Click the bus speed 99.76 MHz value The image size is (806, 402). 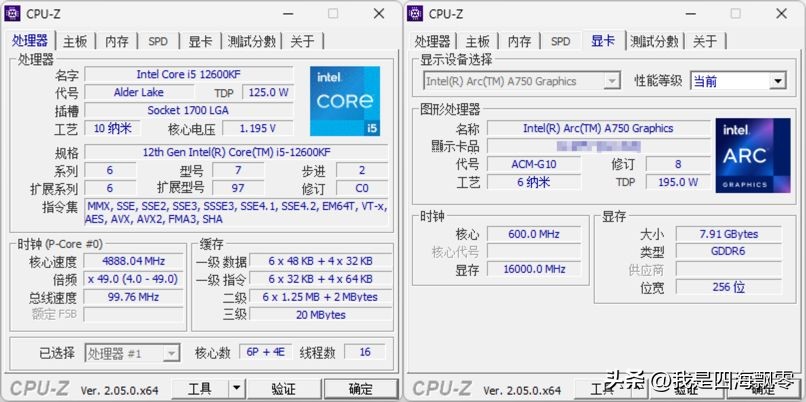coord(133,297)
